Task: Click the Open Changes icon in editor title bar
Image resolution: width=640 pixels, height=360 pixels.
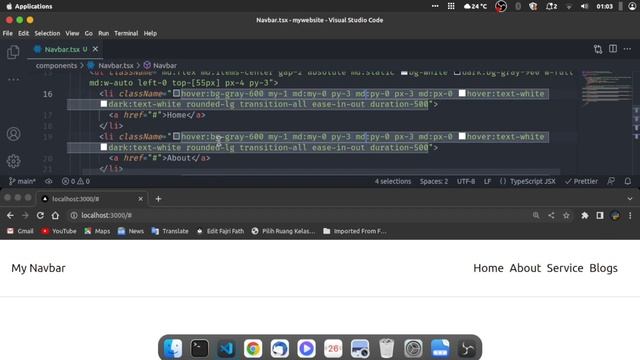Action: tap(598, 49)
